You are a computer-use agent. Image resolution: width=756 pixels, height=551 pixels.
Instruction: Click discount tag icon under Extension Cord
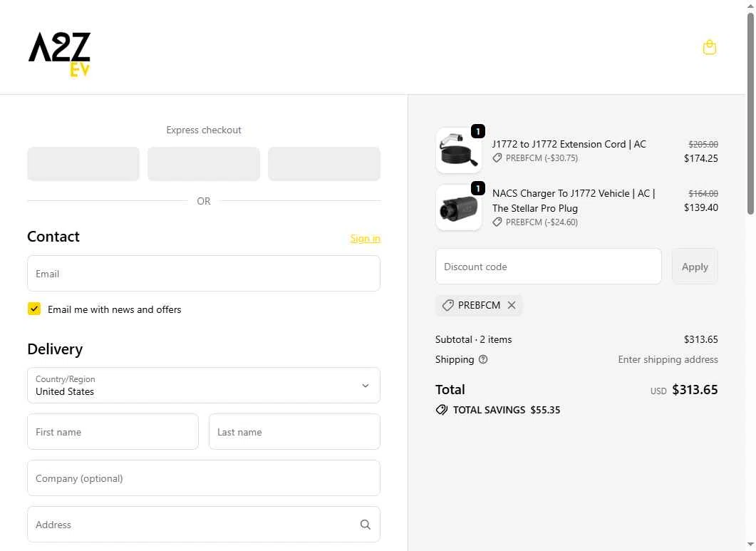click(497, 158)
